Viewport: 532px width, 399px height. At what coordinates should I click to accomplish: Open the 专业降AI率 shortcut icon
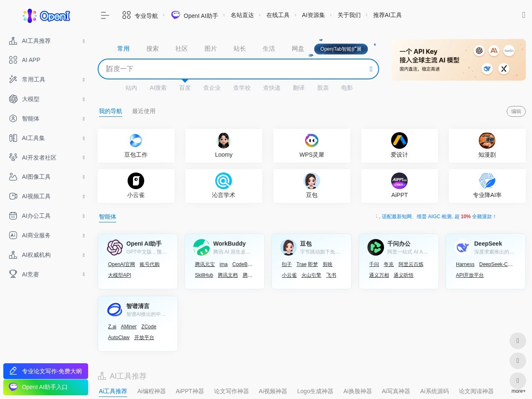pos(487,181)
